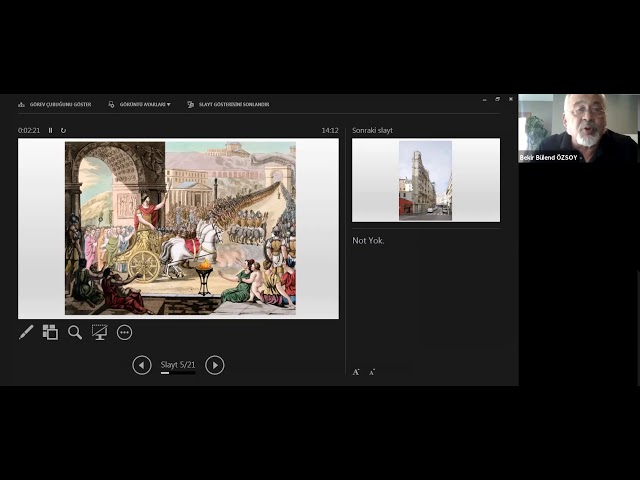Click Görev Çubuğunu Göster button

click(55, 104)
